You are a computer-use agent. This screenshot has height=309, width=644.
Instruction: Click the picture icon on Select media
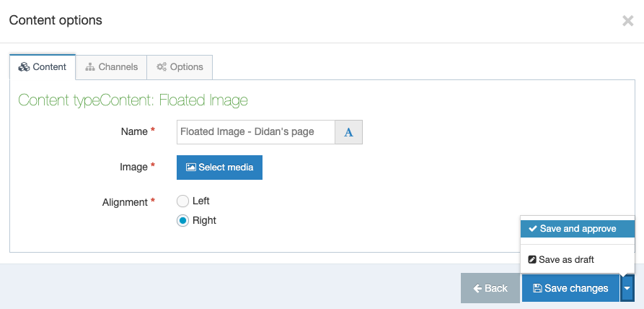point(190,167)
